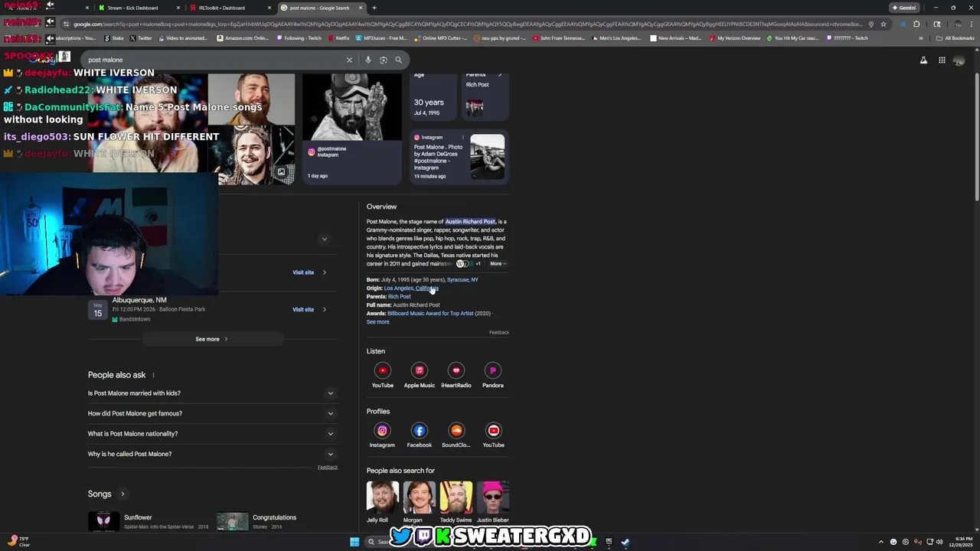Viewport: 980px width, 551px height.
Task: Open the Instagram profile icon
Action: pos(382,435)
